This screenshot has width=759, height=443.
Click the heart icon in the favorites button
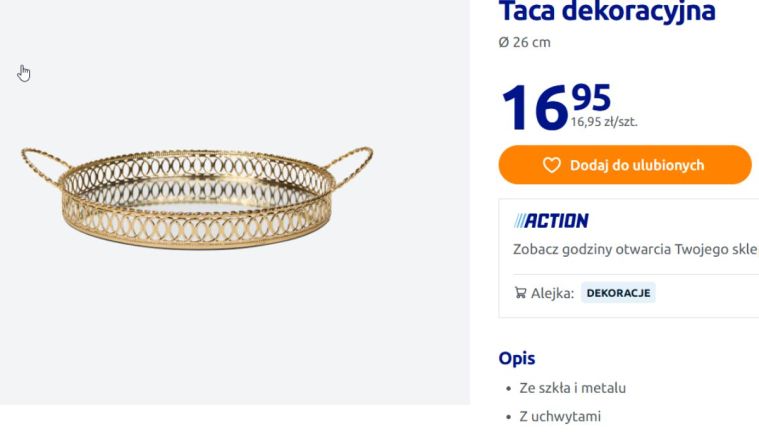pyautogui.click(x=551, y=165)
